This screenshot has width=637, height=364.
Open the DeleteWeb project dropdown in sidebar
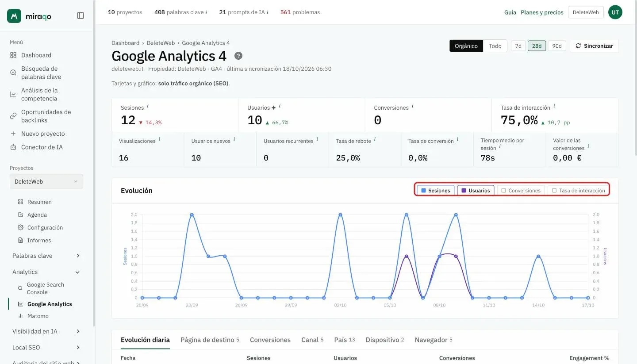tap(46, 181)
